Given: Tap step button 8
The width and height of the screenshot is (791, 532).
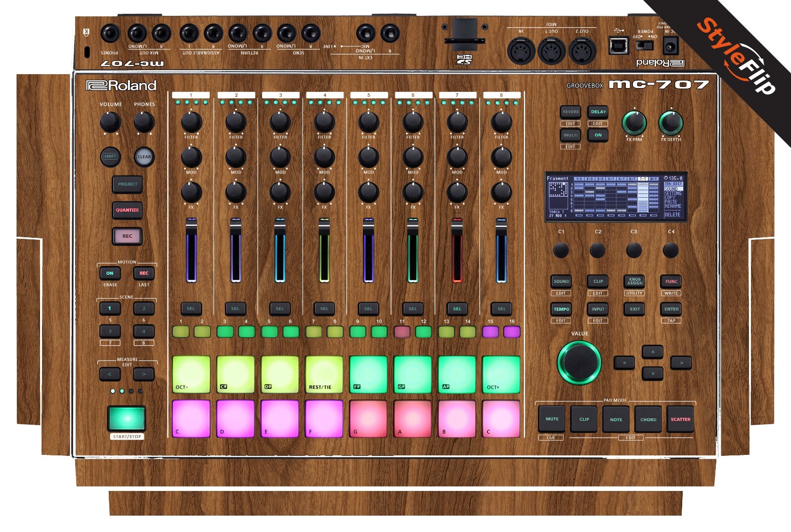Looking at the screenshot, I should pyautogui.click(x=335, y=331).
